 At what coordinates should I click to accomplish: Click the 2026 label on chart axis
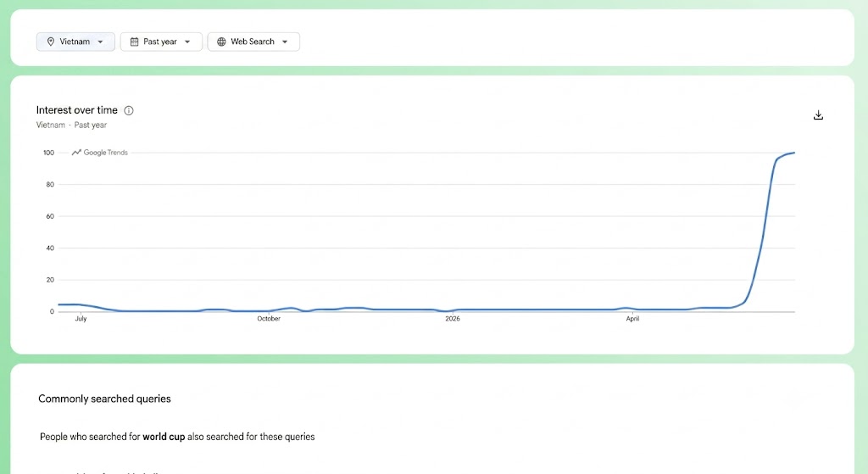point(453,318)
